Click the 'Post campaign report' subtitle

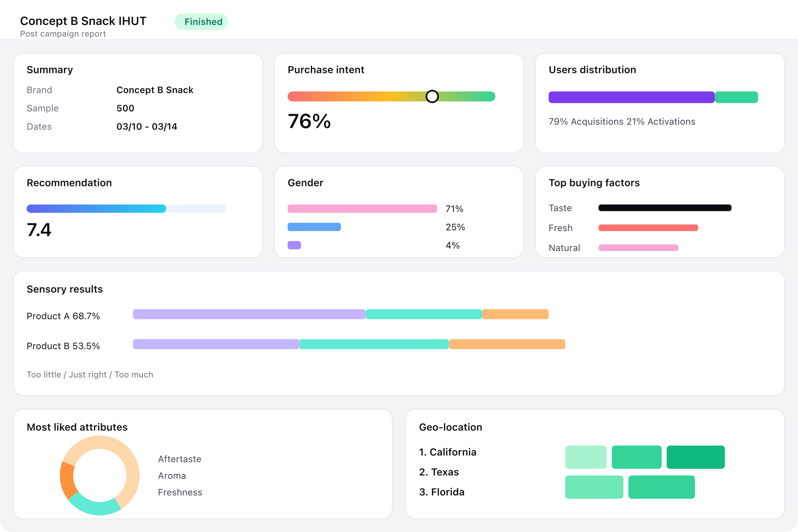[x=63, y=34]
